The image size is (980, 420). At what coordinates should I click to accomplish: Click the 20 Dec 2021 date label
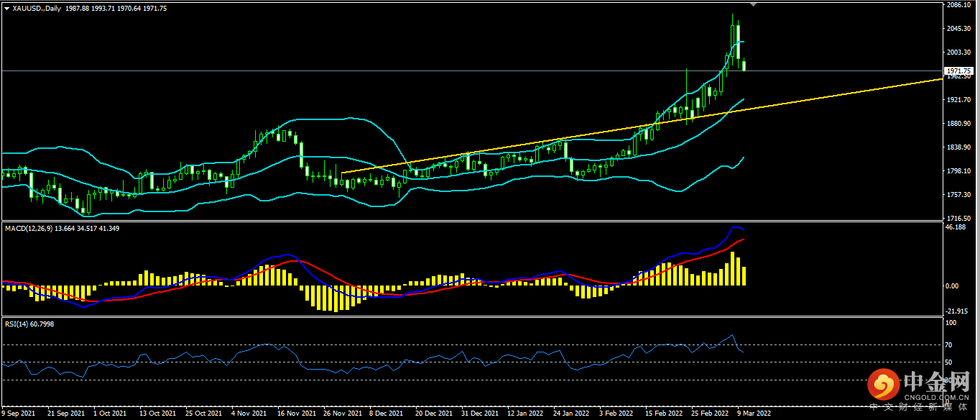click(434, 414)
